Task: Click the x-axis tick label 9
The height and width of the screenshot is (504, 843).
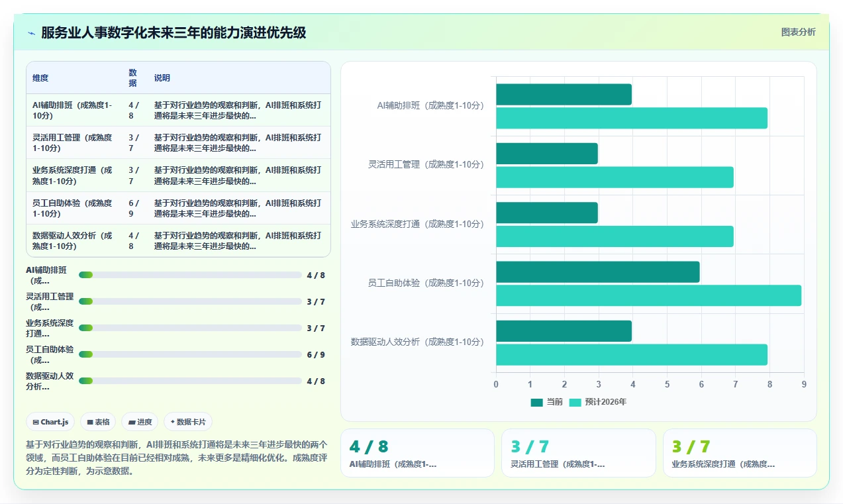Action: tap(803, 384)
